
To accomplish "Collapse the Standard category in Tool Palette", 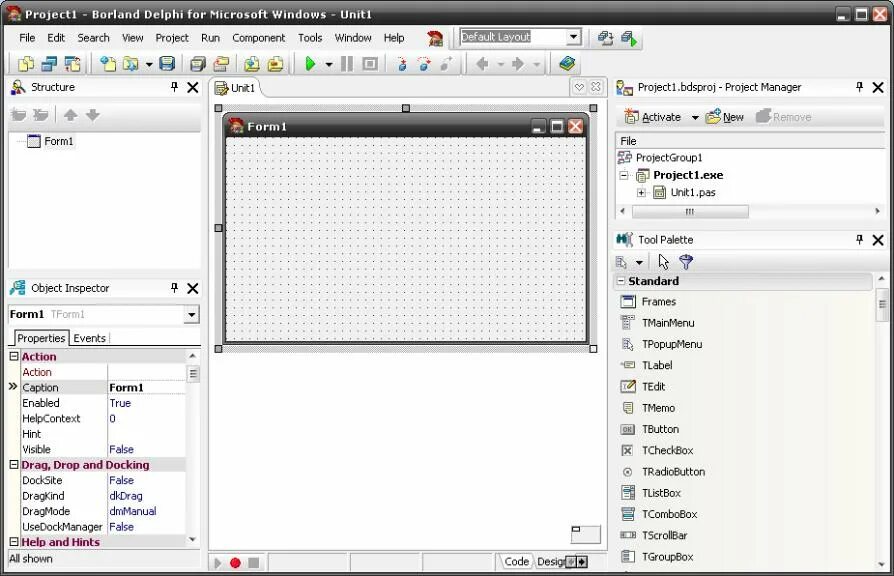I will 621,281.
